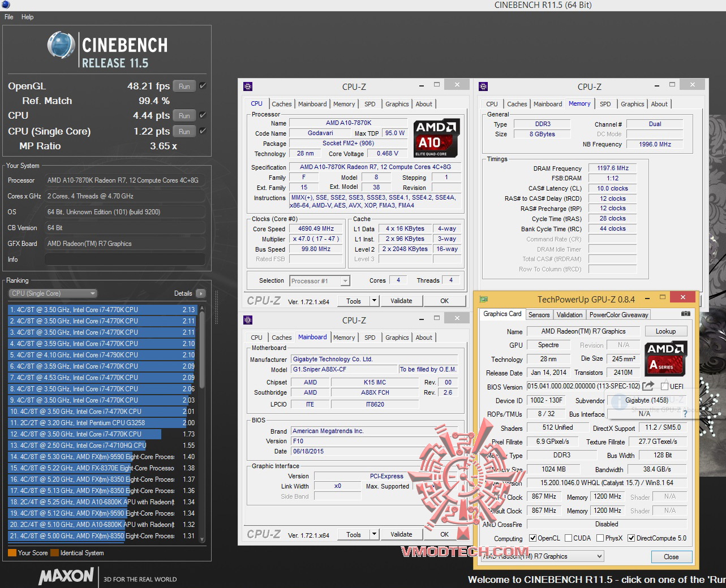Open the ranking type dropdown CPU (Single Core)
The image size is (726, 588).
53,293
